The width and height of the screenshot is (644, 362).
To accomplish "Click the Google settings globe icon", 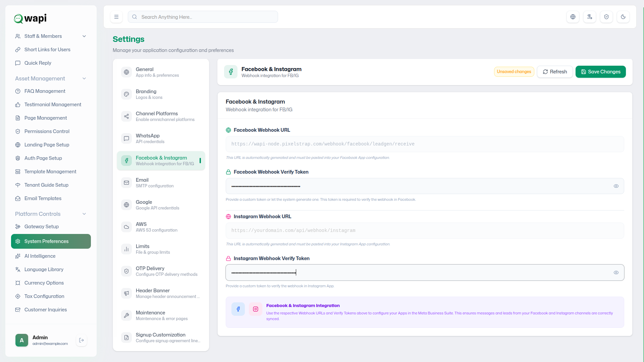I will coord(126,205).
